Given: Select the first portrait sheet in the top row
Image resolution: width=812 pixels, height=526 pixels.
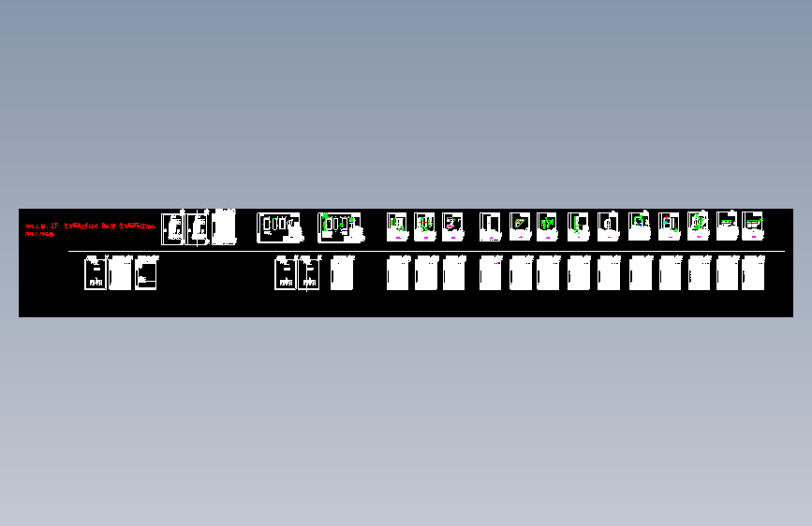Looking at the screenshot, I should tap(172, 228).
